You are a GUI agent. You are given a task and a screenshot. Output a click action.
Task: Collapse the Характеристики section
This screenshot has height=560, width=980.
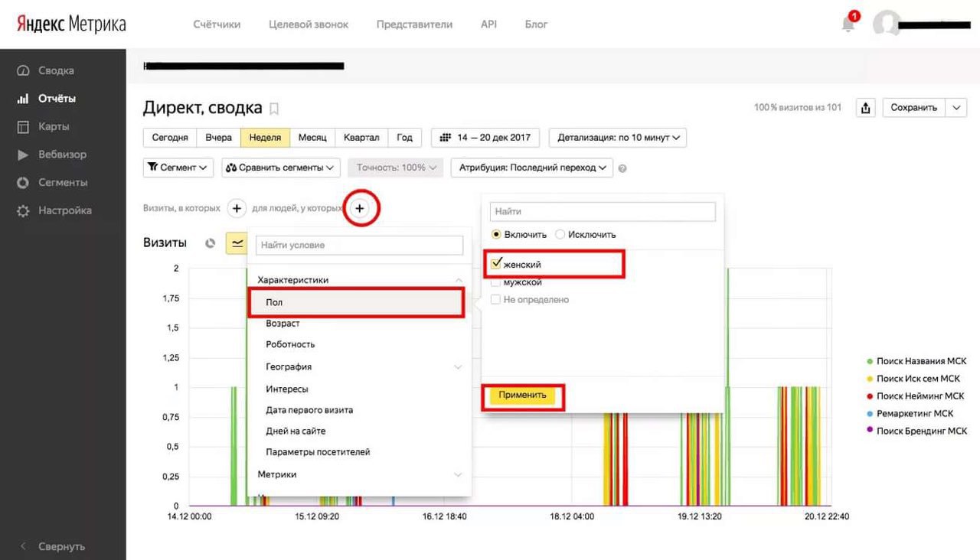459,280
